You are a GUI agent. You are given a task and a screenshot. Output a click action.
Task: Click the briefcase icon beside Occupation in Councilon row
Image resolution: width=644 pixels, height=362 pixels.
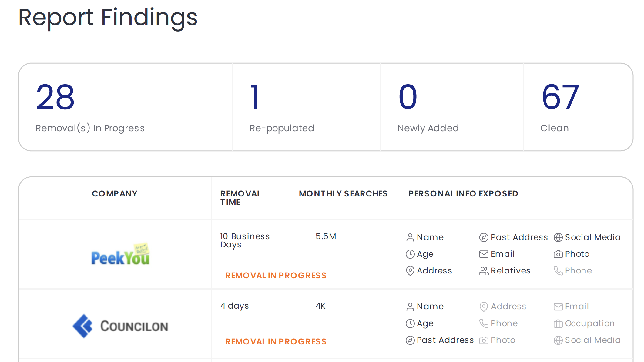[x=558, y=323]
